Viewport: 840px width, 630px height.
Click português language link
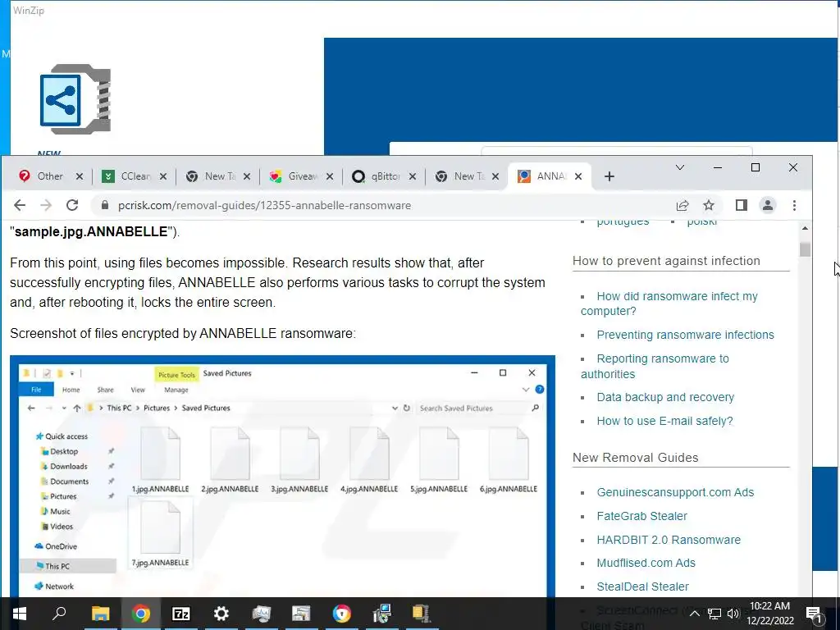click(x=623, y=221)
